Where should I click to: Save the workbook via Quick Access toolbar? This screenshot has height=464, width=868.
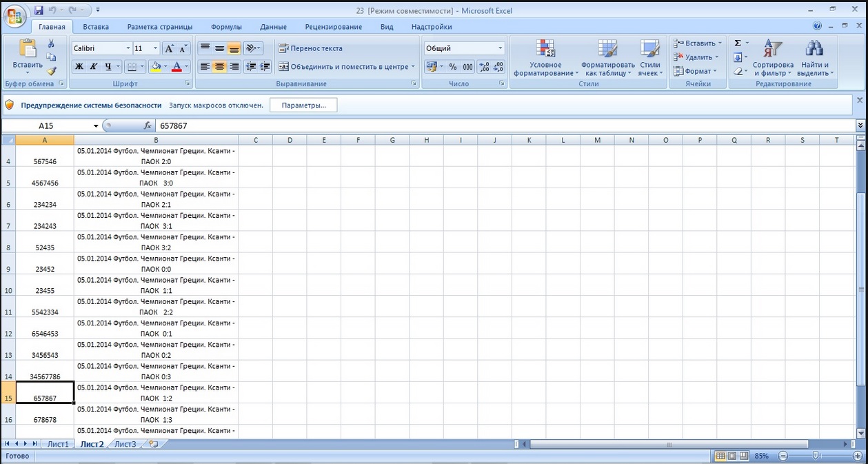(39, 10)
